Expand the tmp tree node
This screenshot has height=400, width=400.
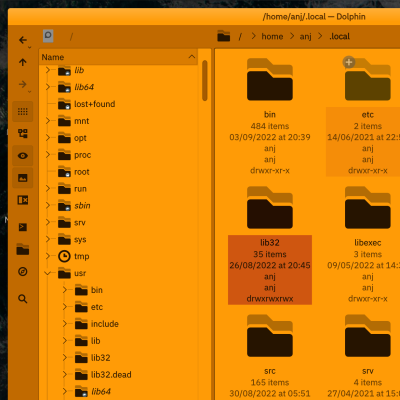(48, 256)
